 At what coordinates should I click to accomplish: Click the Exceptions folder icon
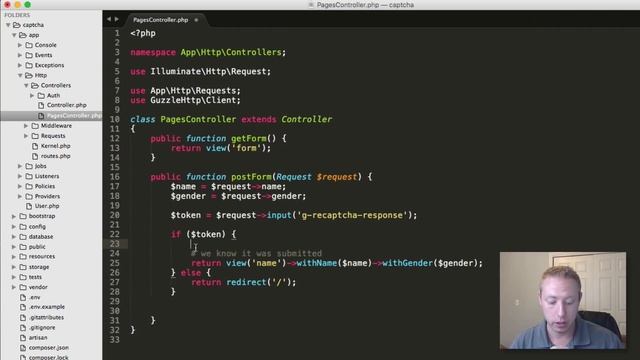[29, 65]
